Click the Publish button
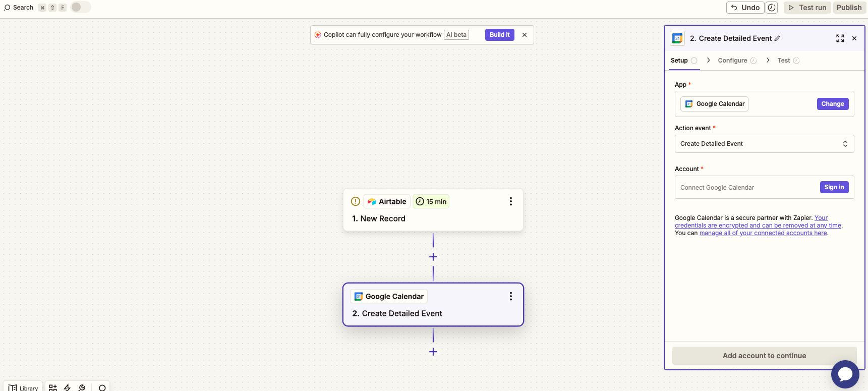Image resolution: width=868 pixels, height=391 pixels. click(x=849, y=8)
